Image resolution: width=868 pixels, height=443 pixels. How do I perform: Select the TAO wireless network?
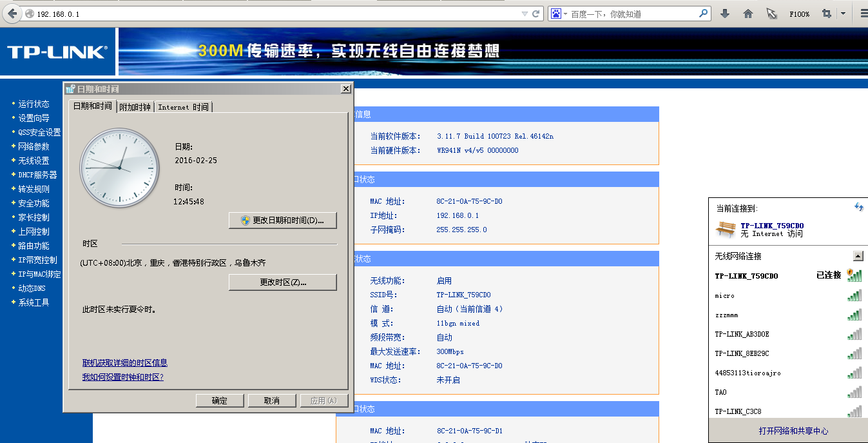788,392
